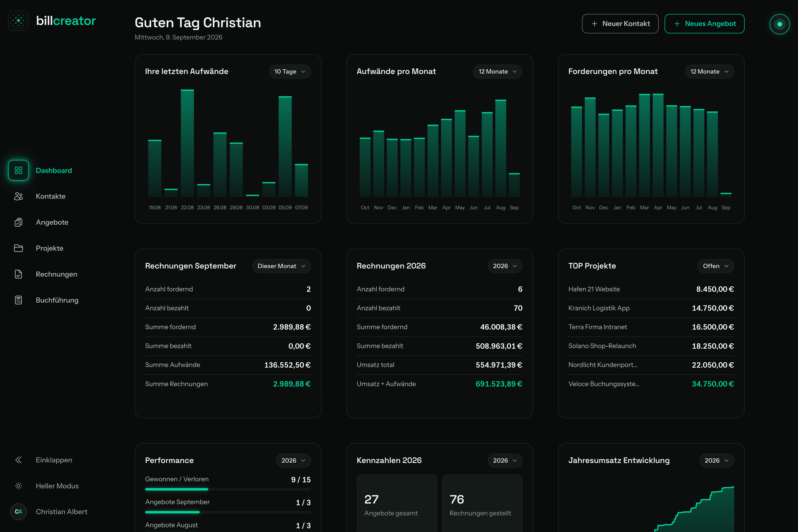Click the Jahresumsatz Entwicklung area chart

point(694,509)
